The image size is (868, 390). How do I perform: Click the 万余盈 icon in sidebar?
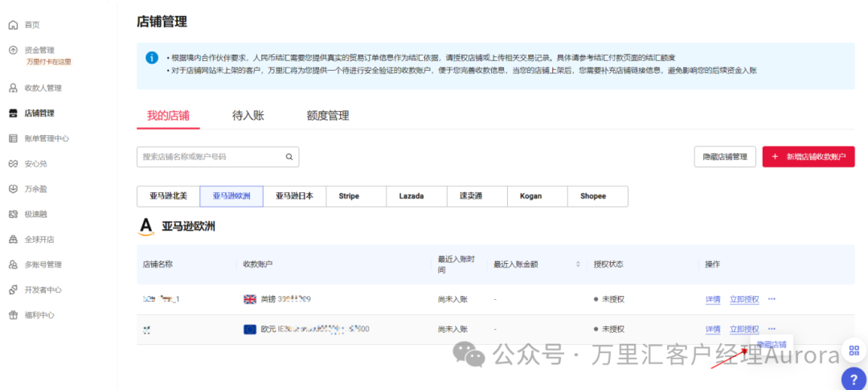[x=13, y=188]
